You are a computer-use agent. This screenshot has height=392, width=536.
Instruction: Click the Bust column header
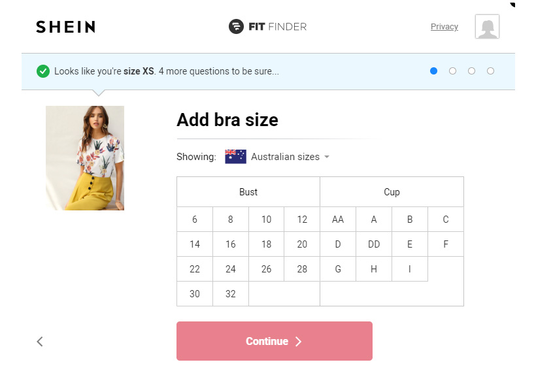(248, 191)
